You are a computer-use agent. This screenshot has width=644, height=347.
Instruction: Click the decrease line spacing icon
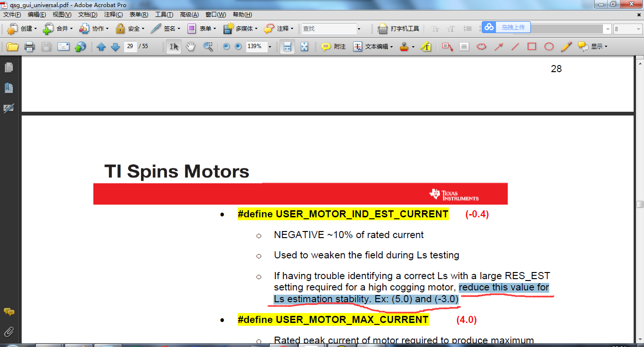coord(468,29)
